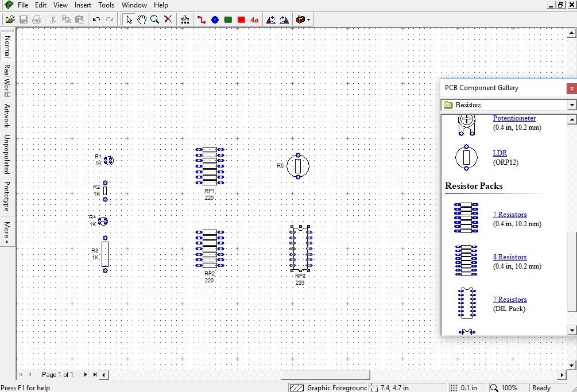Viewport: 577px width, 392px height.
Task: Expand the More view styles menu
Action: tap(7, 232)
